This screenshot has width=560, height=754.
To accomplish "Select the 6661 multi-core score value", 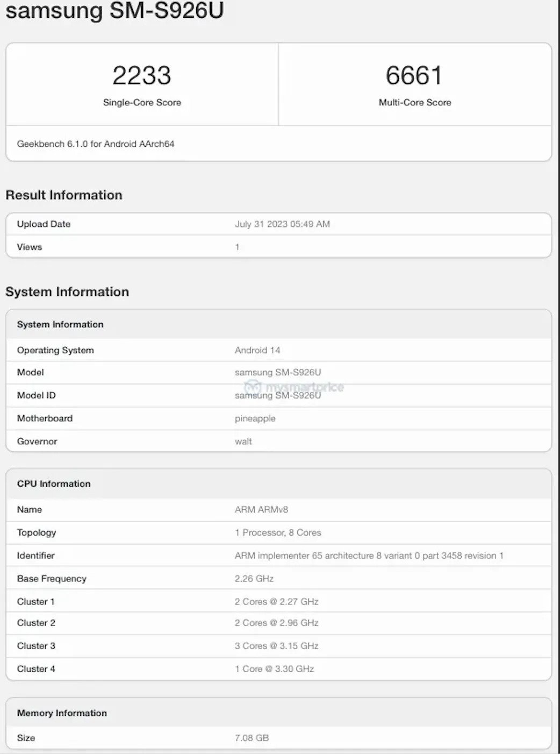I will coord(414,75).
